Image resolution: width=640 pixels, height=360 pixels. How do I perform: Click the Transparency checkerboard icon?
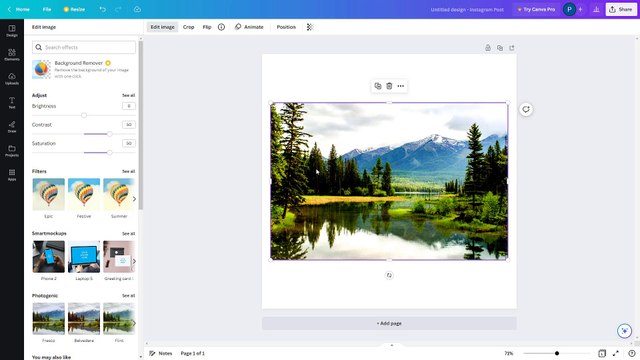click(x=310, y=27)
